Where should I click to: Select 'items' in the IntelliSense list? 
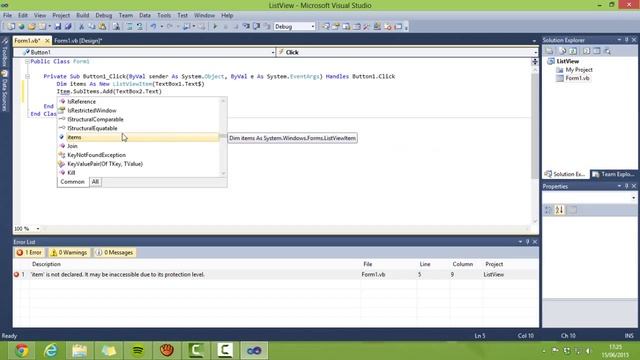tap(138, 138)
